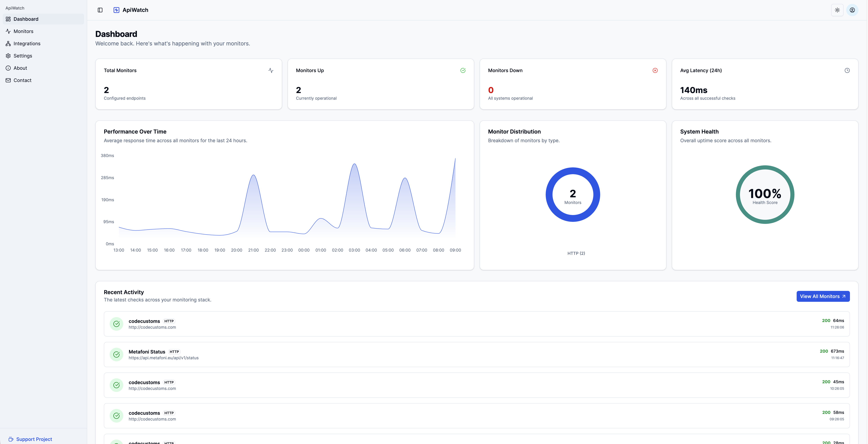Click the Monitors Down red X icon
Viewport: 868px width, 444px height.
(x=655, y=70)
